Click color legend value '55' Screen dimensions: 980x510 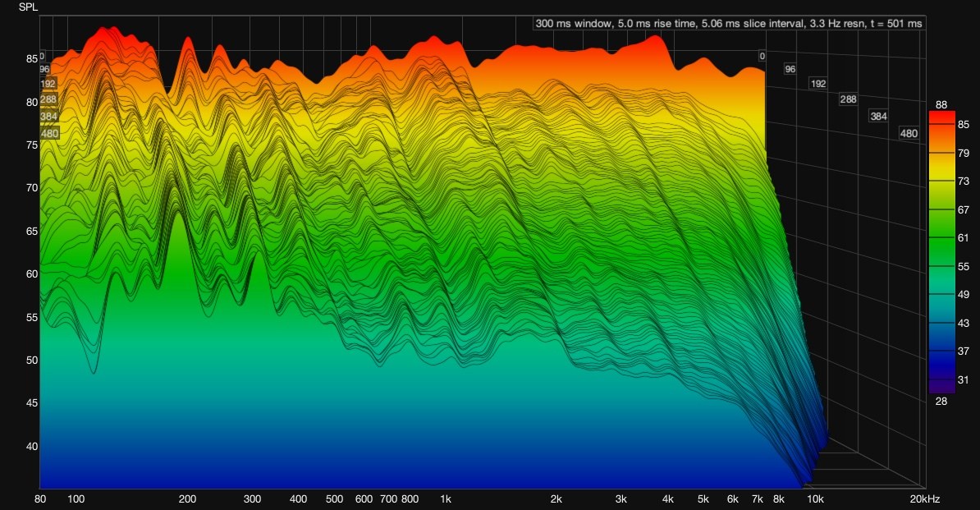coord(963,267)
